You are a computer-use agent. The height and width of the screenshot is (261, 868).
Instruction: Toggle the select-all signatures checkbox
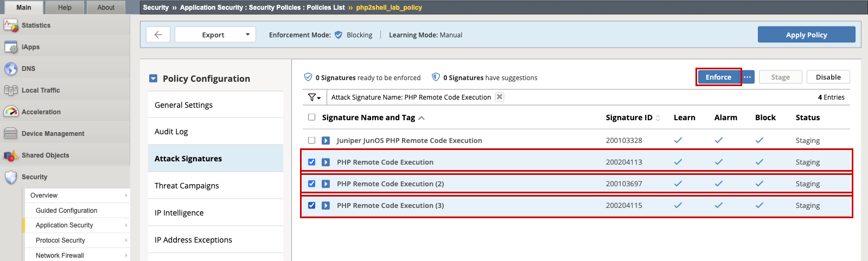(x=311, y=117)
